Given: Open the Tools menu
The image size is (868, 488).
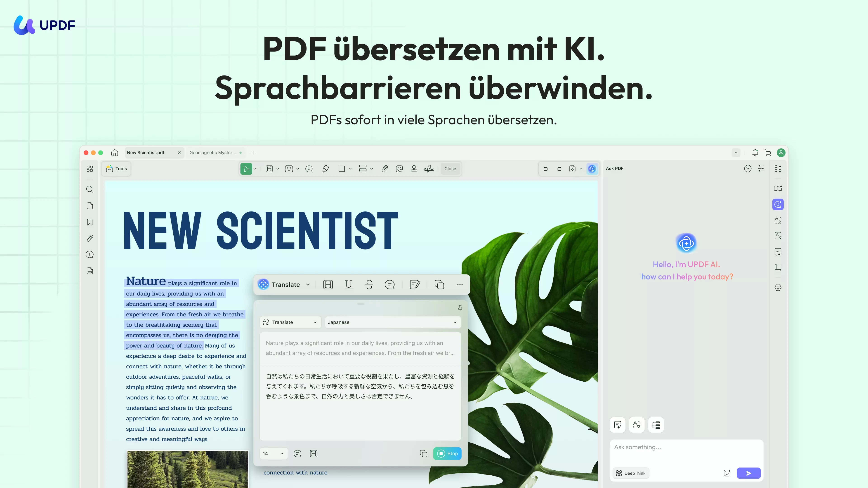Looking at the screenshot, I should point(116,169).
